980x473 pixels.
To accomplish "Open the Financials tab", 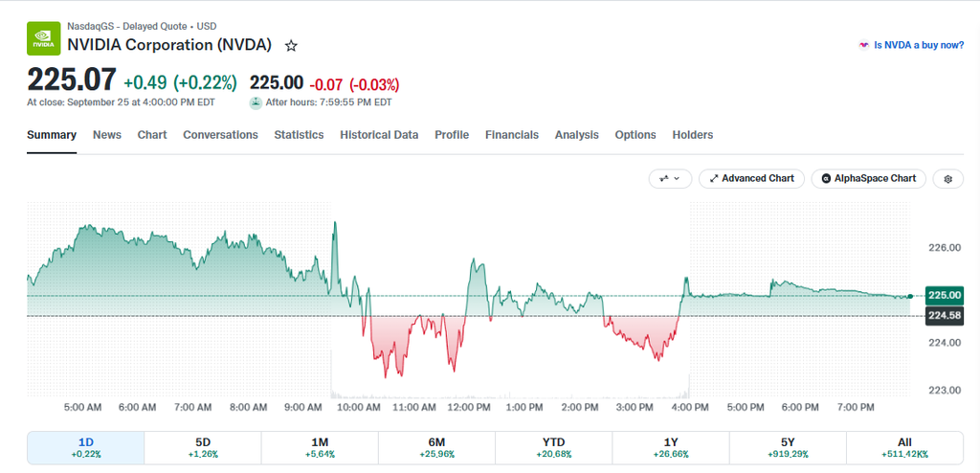I will [512, 135].
